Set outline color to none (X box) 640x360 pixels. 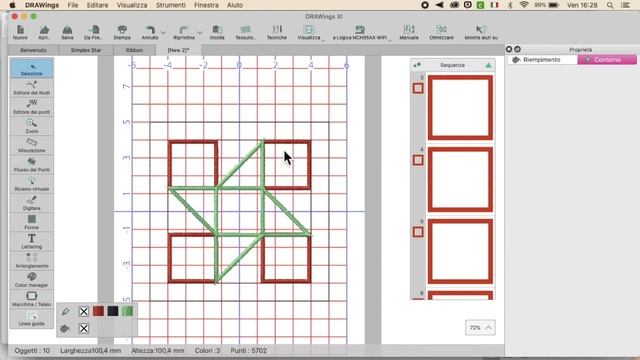(84, 311)
